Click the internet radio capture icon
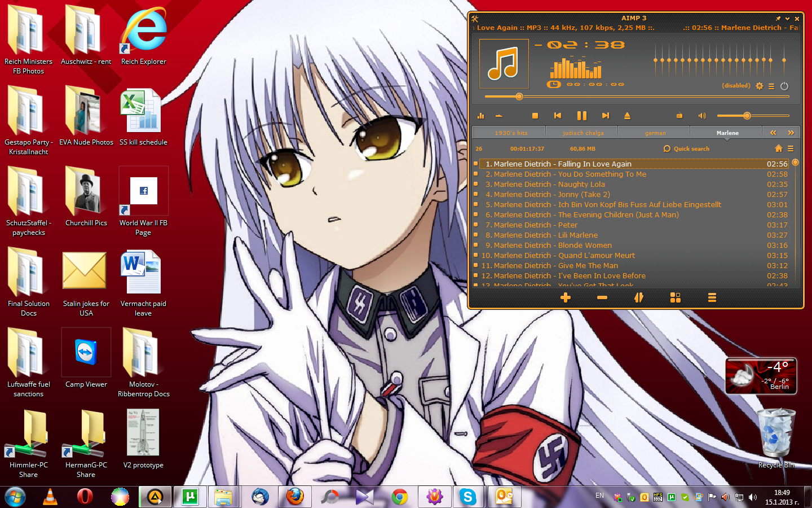The width and height of the screenshot is (812, 508). click(679, 116)
